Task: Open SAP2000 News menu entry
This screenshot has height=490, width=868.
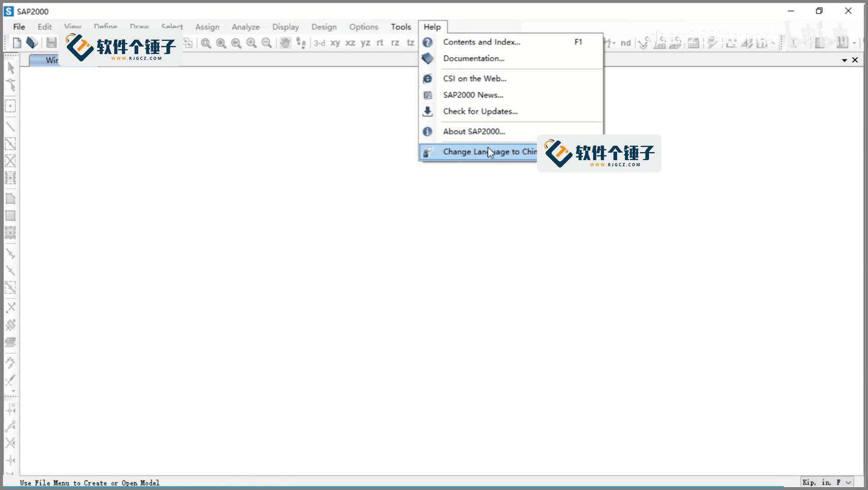Action: pos(511,95)
